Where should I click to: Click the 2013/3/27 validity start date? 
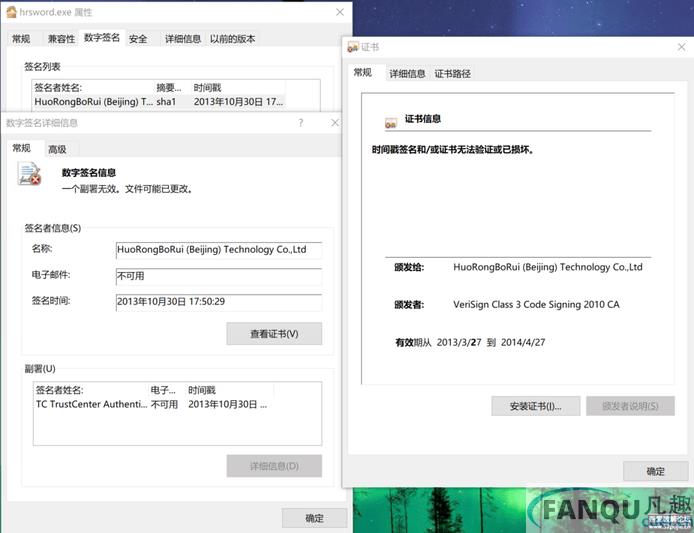tap(459, 342)
